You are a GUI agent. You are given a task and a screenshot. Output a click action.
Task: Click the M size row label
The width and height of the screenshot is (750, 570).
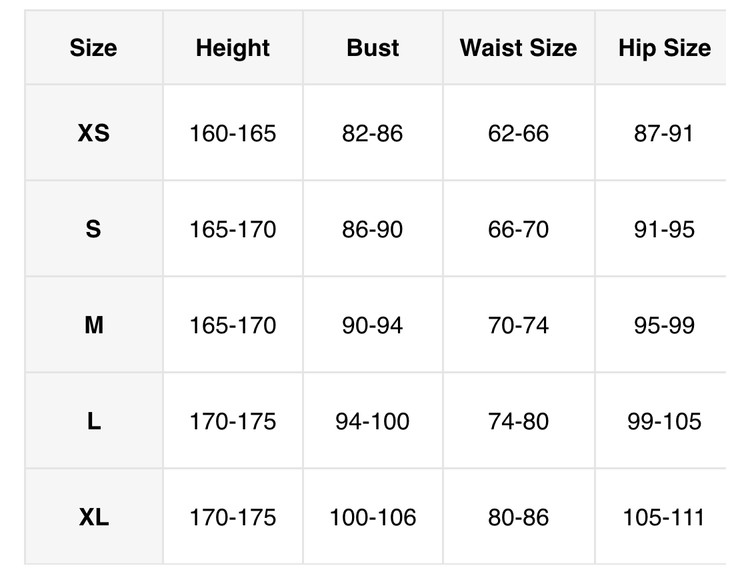(93, 325)
